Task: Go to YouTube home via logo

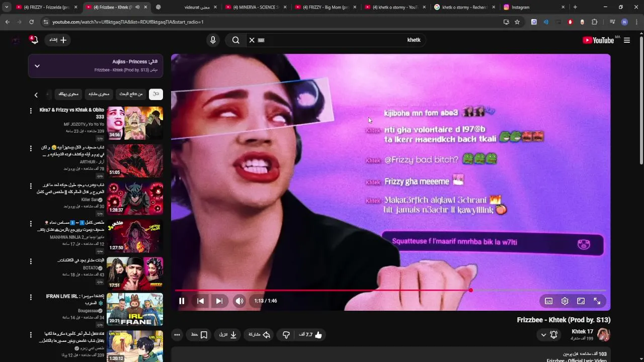Action: pyautogui.click(x=599, y=40)
